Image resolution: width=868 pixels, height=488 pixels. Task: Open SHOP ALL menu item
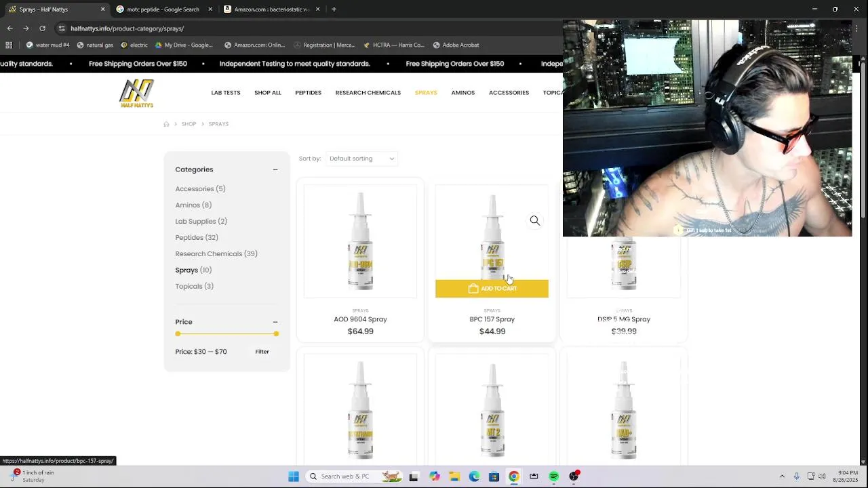pos(268,93)
